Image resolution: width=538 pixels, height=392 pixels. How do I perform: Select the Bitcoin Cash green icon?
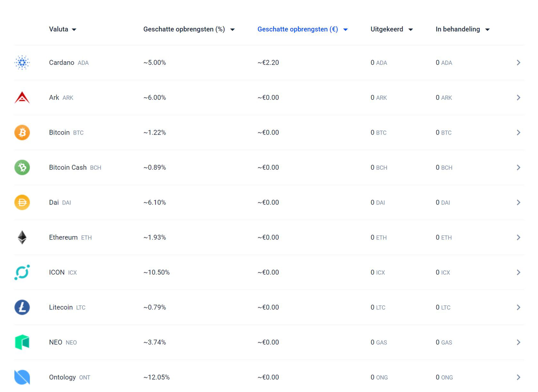coord(22,167)
